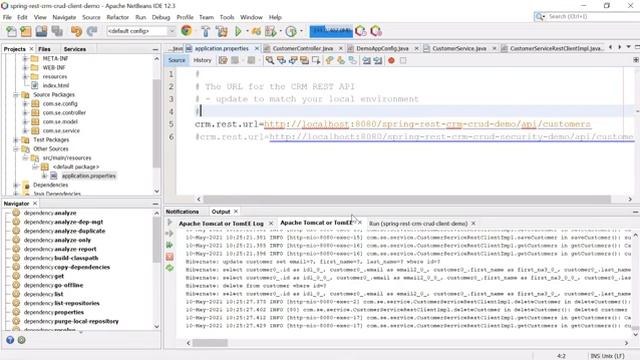Open the Profile Project dropdown arrow
Screen dimensions: 640x360
click(301, 31)
